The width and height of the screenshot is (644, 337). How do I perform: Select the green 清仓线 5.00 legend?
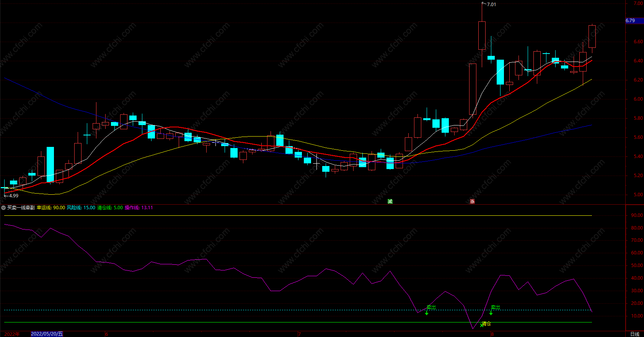click(x=110, y=208)
